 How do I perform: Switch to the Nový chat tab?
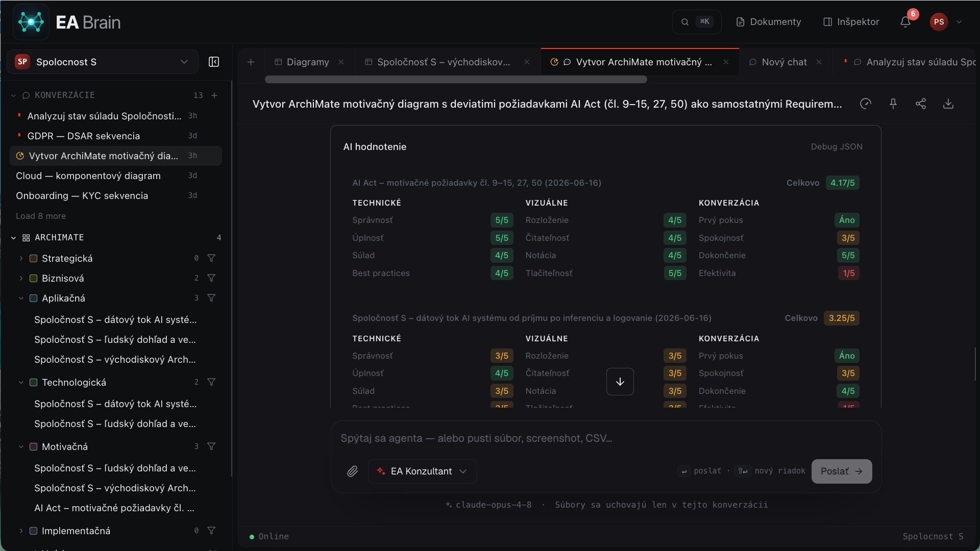pyautogui.click(x=778, y=62)
